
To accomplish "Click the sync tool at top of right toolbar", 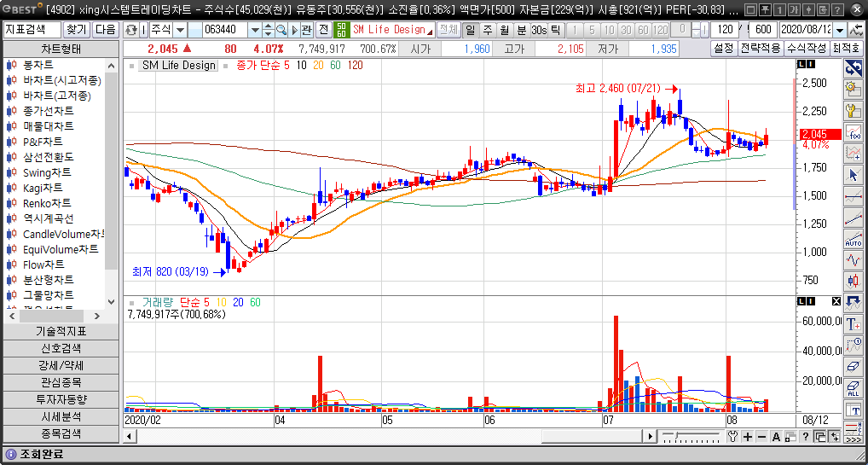I will point(853,68).
